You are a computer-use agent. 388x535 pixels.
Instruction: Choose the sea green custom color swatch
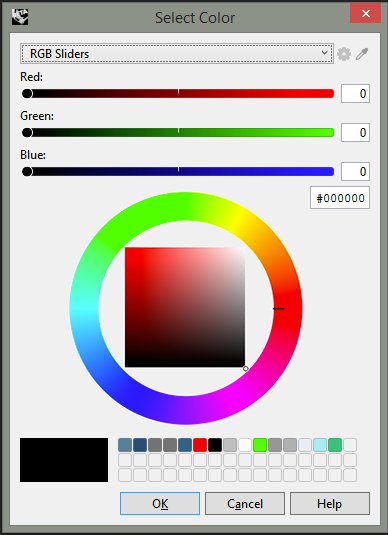(335, 445)
